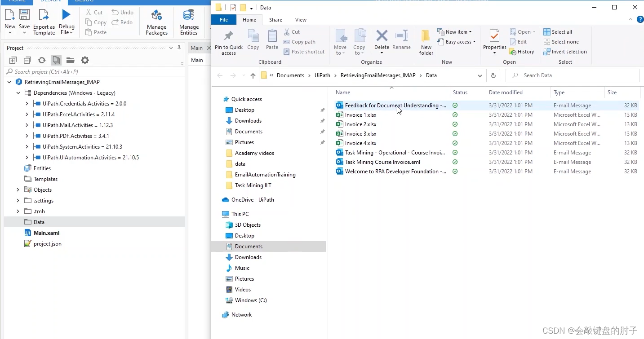The width and height of the screenshot is (644, 339).
Task: Expand UiPath.Mail.Activities dependency
Action: pyautogui.click(x=27, y=125)
